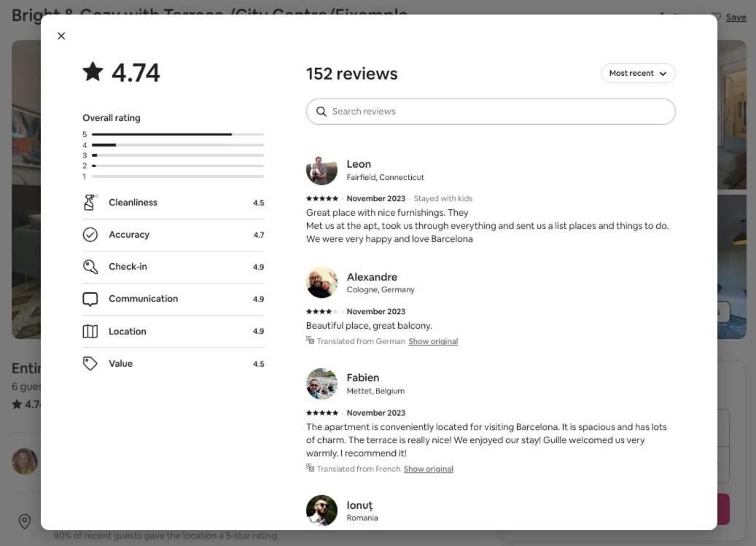The width and height of the screenshot is (756, 546).
Task: Click the search magnifier icon
Action: (x=321, y=112)
